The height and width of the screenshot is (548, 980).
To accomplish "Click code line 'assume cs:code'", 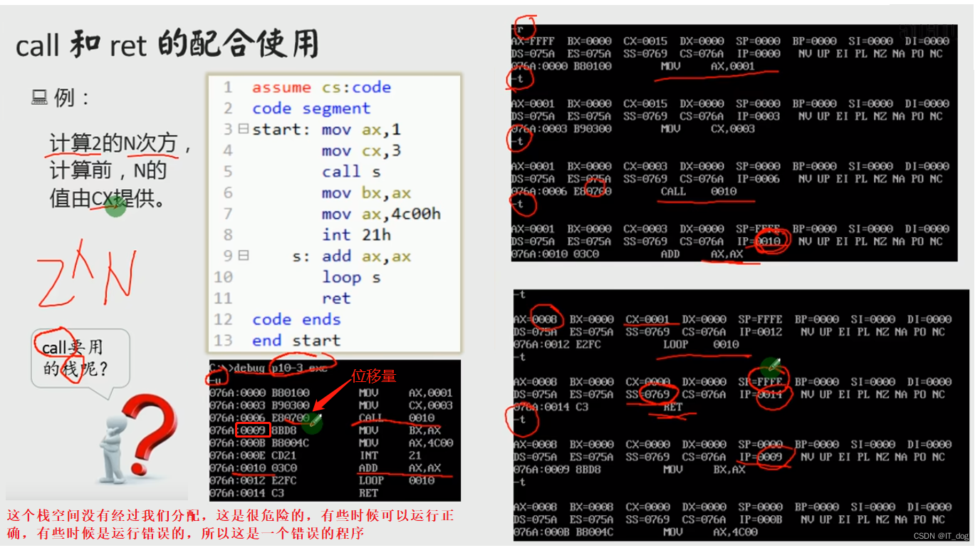I will tap(321, 88).
